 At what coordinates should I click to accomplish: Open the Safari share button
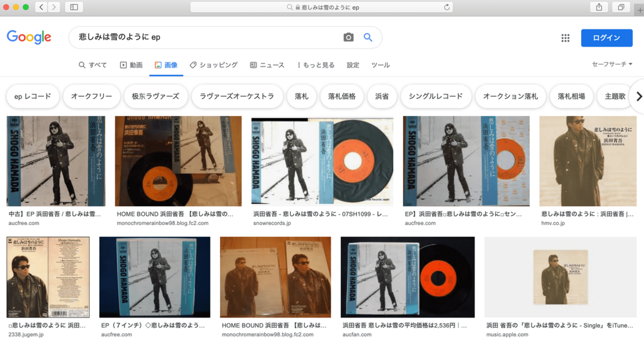[599, 7]
